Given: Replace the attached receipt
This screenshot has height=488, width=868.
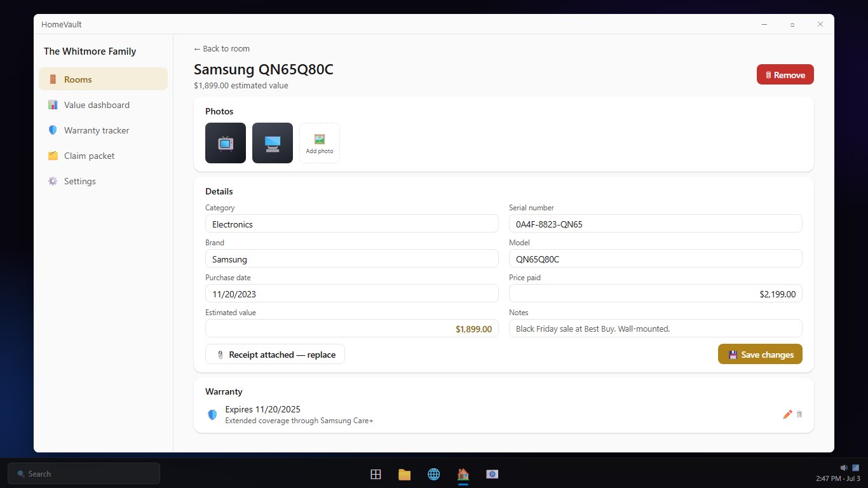Looking at the screenshot, I should (275, 355).
